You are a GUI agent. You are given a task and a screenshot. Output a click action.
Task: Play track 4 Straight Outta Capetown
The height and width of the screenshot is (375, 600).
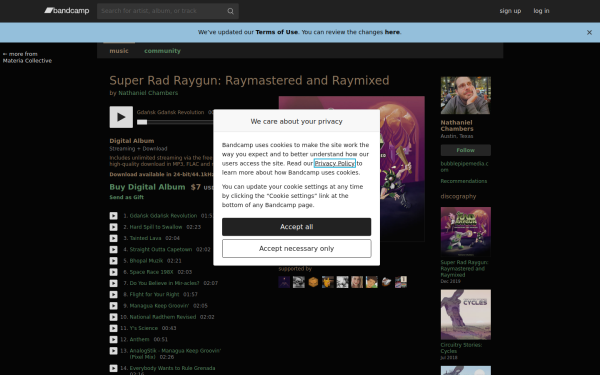(x=114, y=249)
